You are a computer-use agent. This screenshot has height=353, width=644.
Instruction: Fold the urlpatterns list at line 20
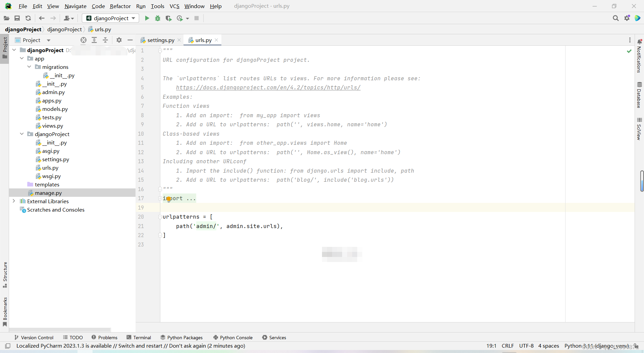pos(160,217)
